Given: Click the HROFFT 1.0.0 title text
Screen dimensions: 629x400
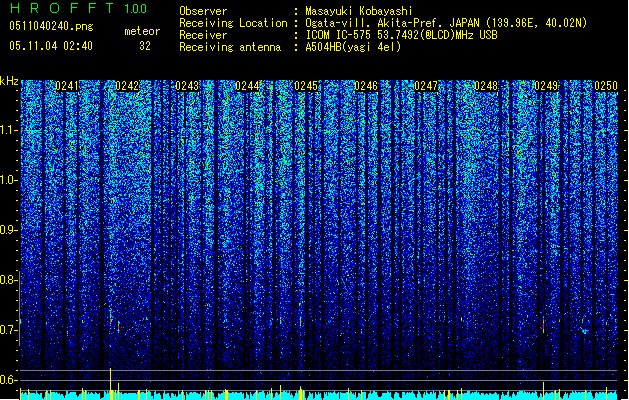Looking at the screenshot, I should pos(78,8).
